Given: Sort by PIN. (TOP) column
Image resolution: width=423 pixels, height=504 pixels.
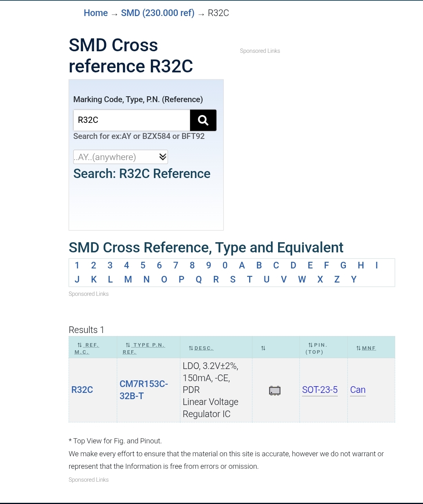Looking at the screenshot, I should (316, 348).
